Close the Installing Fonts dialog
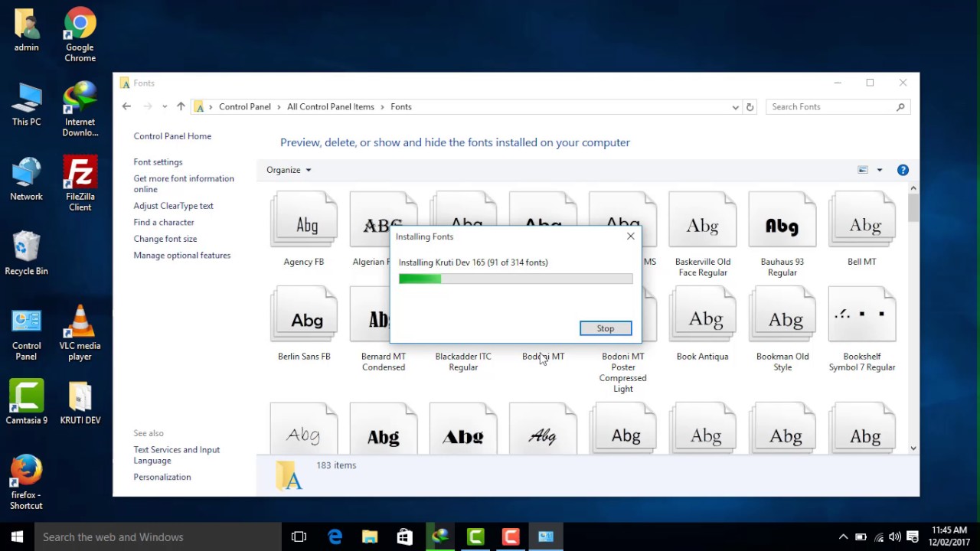This screenshot has height=551, width=980. [x=631, y=236]
